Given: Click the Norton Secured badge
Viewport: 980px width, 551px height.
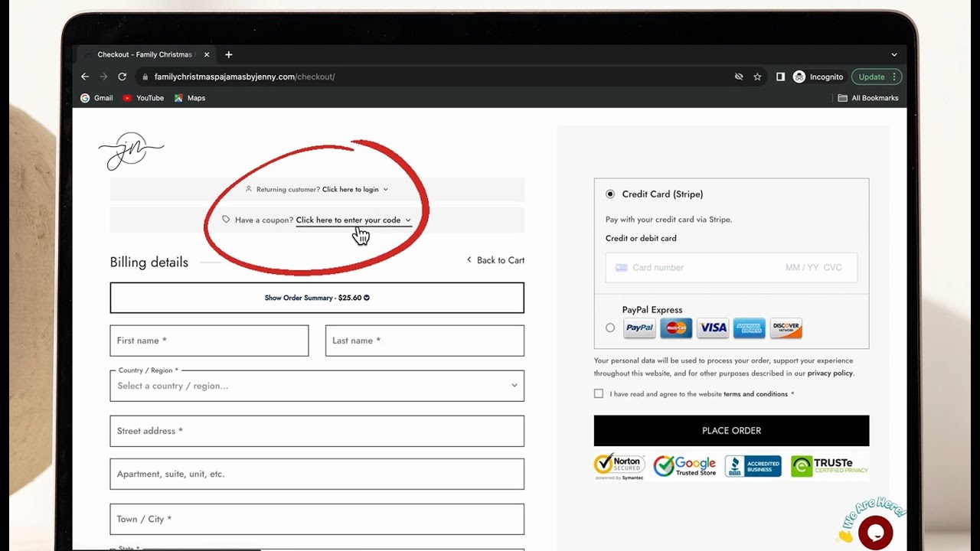Looking at the screenshot, I should click(x=619, y=466).
